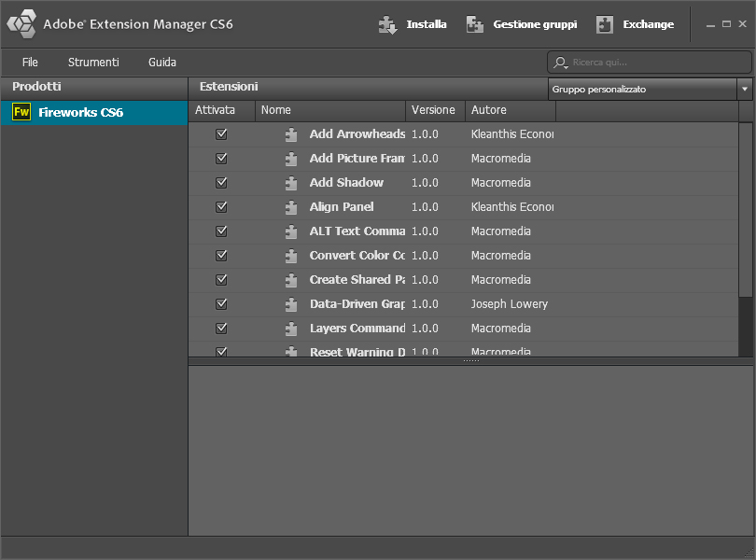Disable the Add Shadow extension checkbox
The height and width of the screenshot is (560, 756).
click(221, 183)
